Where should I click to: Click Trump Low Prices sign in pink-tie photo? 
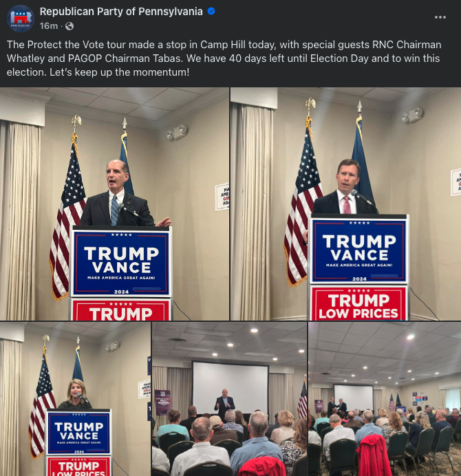coord(358,303)
